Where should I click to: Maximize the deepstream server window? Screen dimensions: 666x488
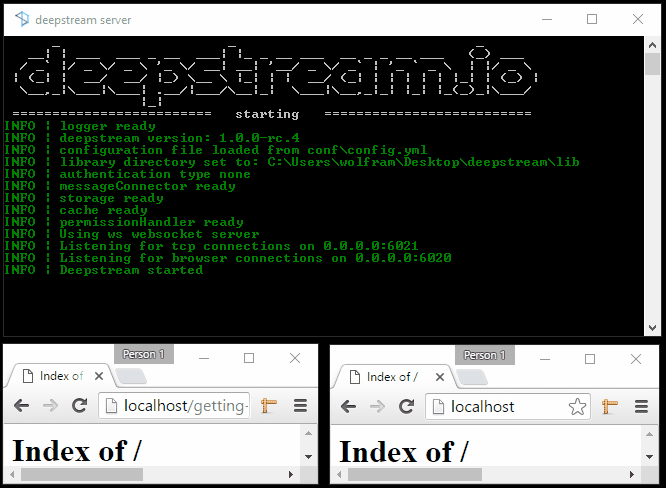tap(592, 19)
